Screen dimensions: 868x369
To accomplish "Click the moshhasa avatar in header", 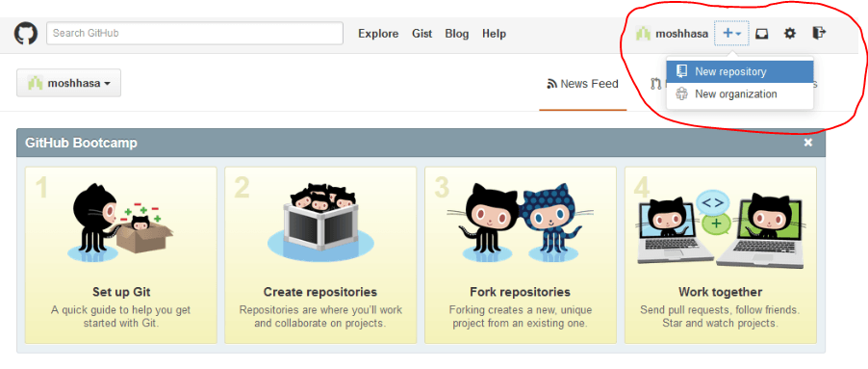I will point(643,34).
